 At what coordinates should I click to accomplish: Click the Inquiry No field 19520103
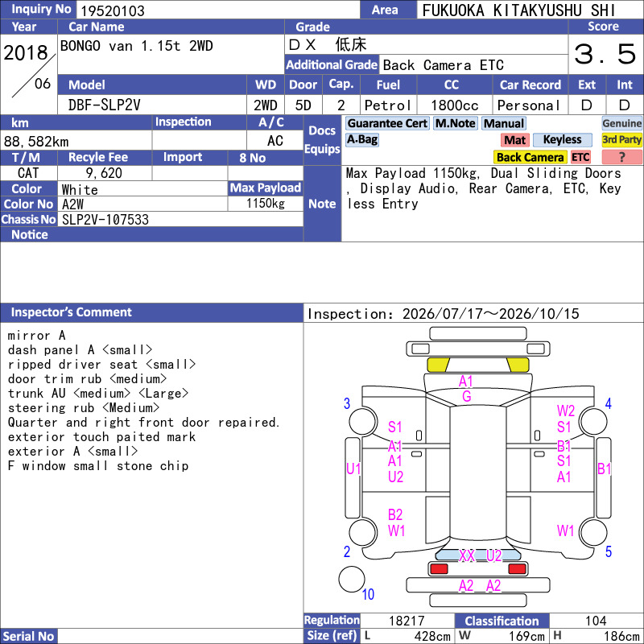[218, 10]
